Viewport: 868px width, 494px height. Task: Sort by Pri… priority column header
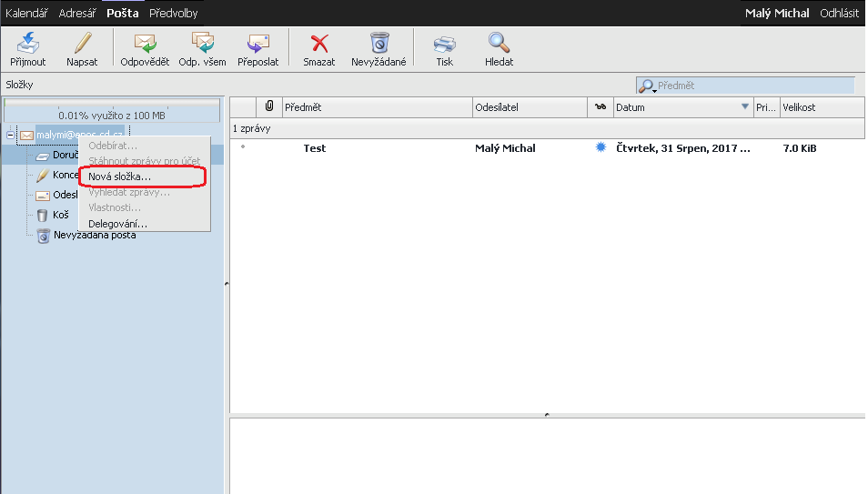767,106
